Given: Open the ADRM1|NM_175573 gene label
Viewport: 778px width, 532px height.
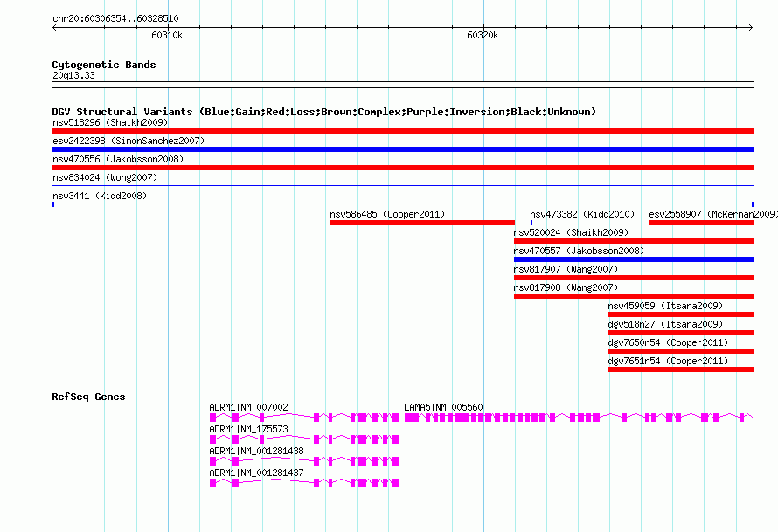Looking at the screenshot, I should (248, 429).
